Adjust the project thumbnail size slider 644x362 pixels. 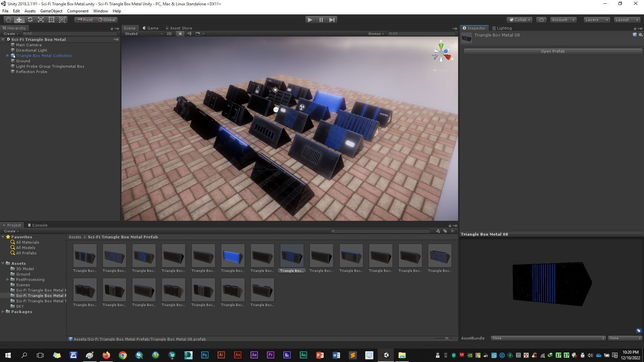pyautogui.click(x=446, y=339)
